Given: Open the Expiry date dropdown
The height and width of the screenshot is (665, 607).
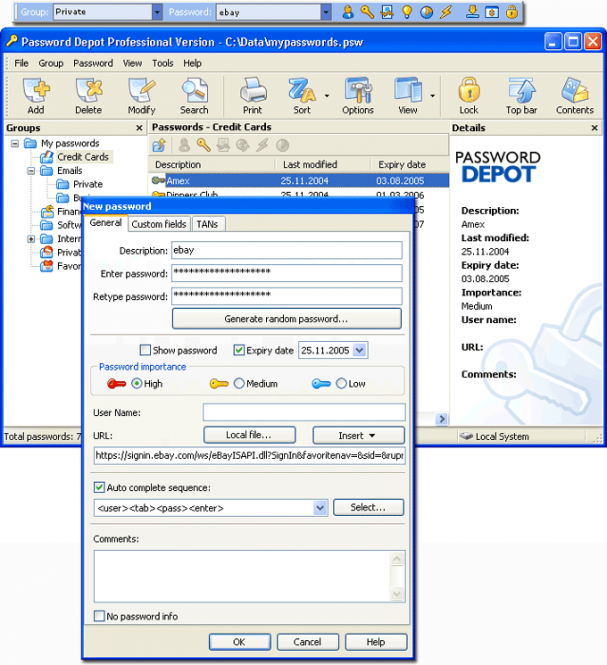Looking at the screenshot, I should coord(360,351).
